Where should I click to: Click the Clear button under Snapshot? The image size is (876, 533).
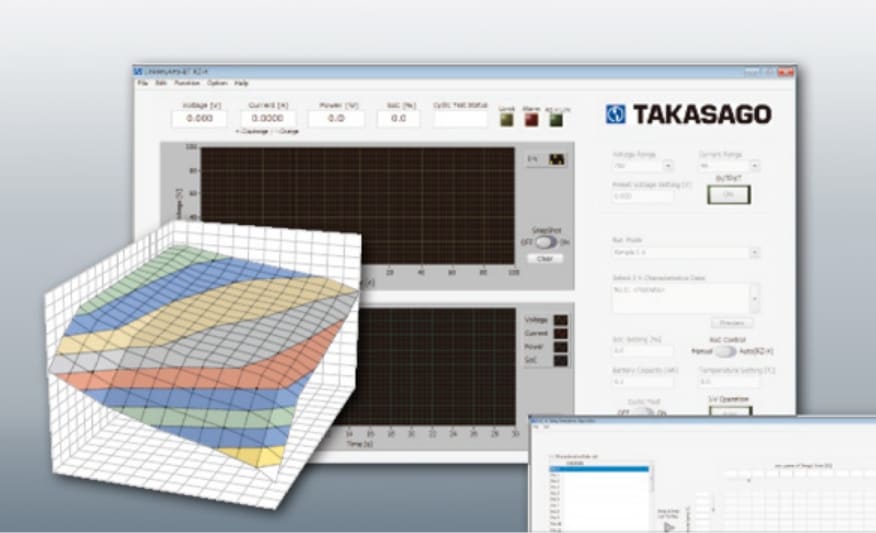(545, 259)
